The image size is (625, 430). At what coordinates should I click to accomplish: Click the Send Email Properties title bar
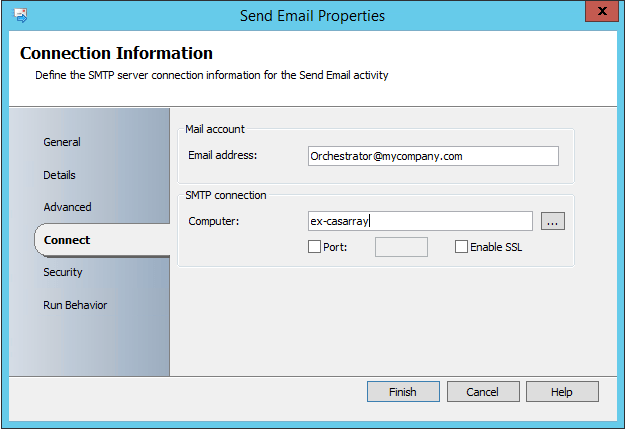click(312, 15)
